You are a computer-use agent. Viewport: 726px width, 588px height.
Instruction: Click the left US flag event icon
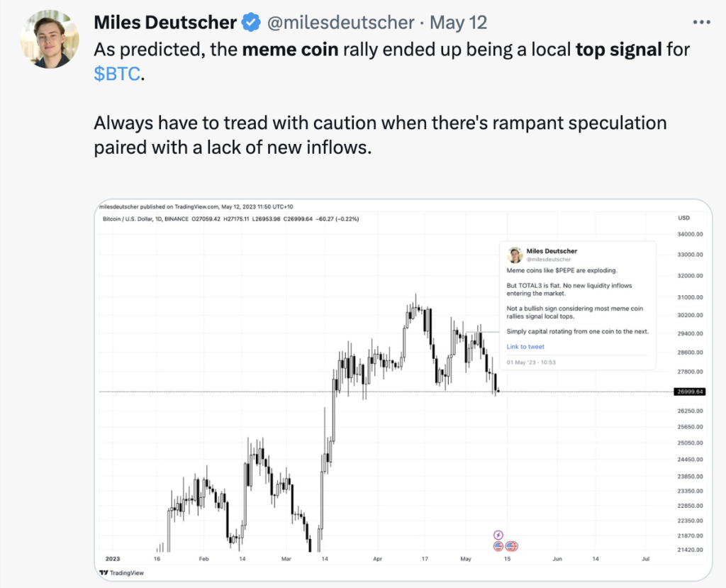point(498,546)
